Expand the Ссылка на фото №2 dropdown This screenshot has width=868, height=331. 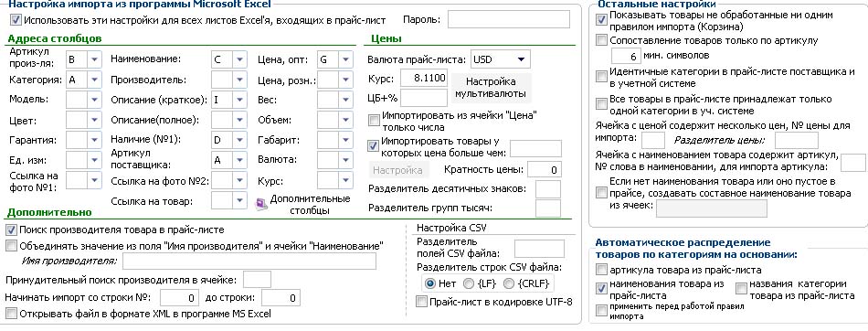pos(239,180)
